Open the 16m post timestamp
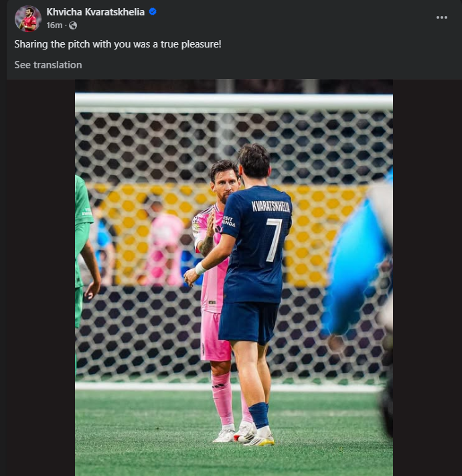The image size is (462, 476). pyautogui.click(x=54, y=25)
